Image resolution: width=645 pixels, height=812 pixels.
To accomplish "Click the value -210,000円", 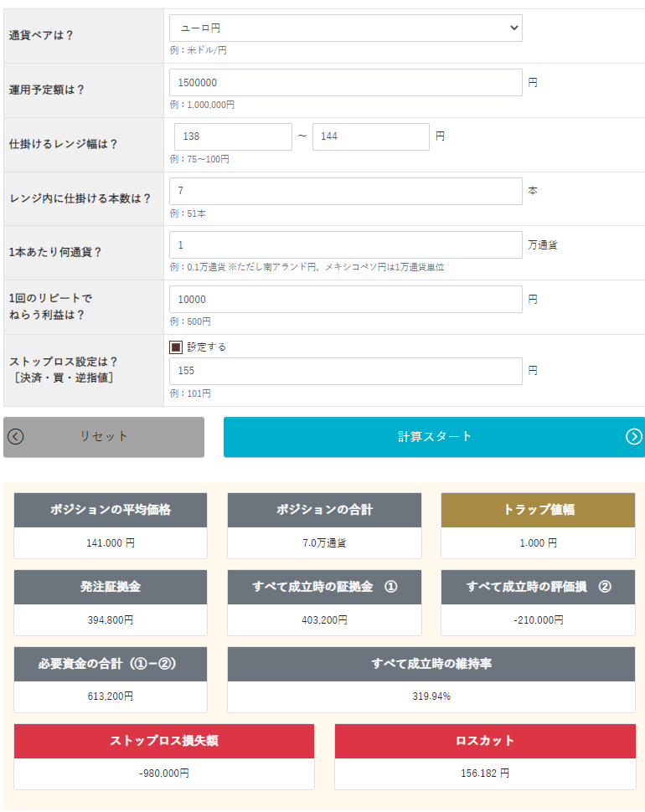I will pos(539,619).
